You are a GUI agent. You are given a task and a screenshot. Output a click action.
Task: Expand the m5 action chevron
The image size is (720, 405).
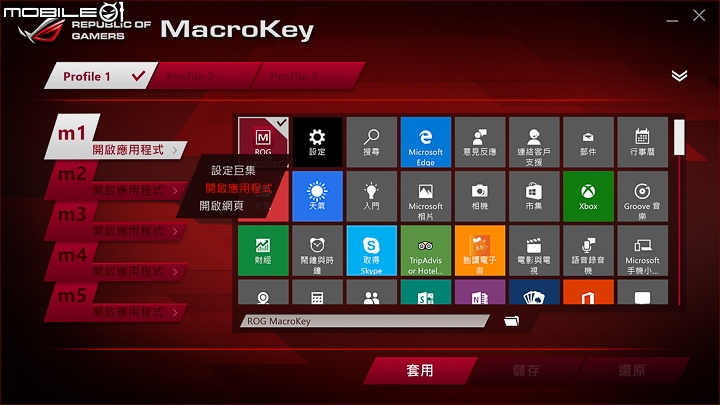[175, 313]
